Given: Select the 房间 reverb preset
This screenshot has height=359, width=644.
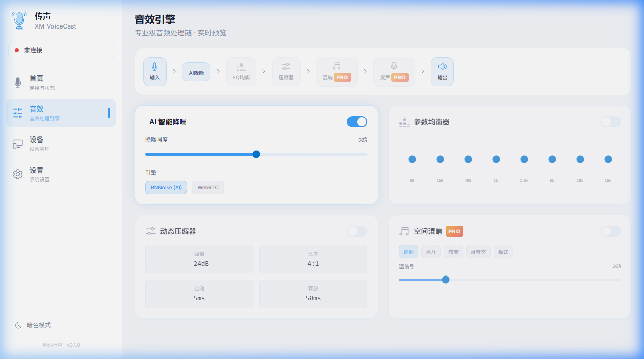Looking at the screenshot, I should point(409,252).
